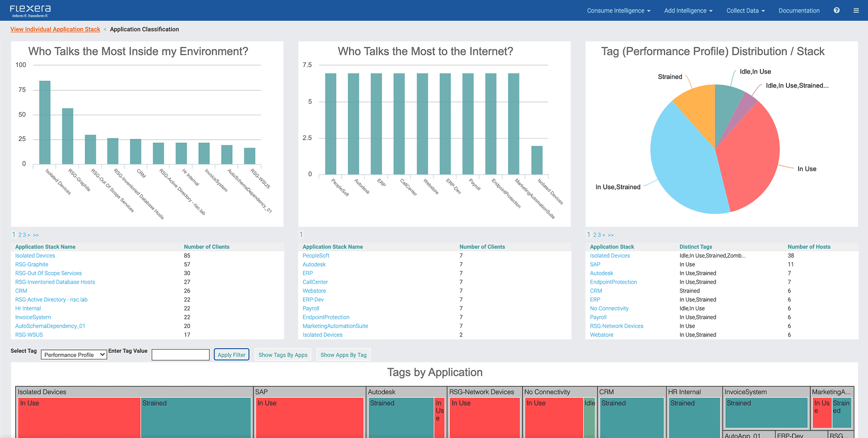This screenshot has height=438, width=868.
Task: Open View Individual Application Stack link
Action: (x=55, y=29)
